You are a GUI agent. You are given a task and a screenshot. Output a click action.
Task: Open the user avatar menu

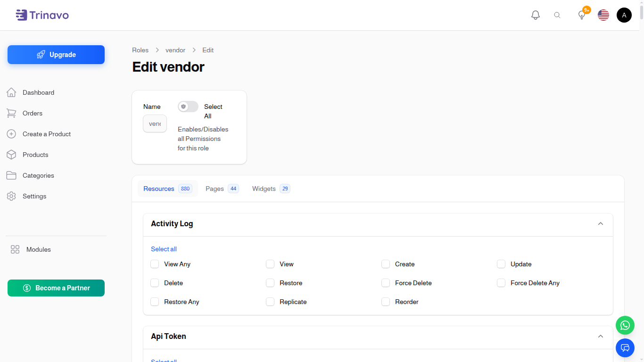[x=624, y=15]
